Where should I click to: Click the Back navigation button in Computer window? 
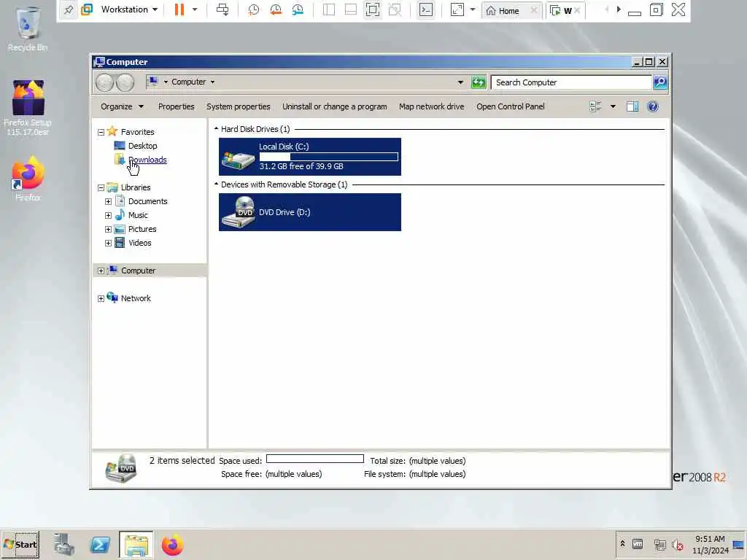pyautogui.click(x=104, y=82)
